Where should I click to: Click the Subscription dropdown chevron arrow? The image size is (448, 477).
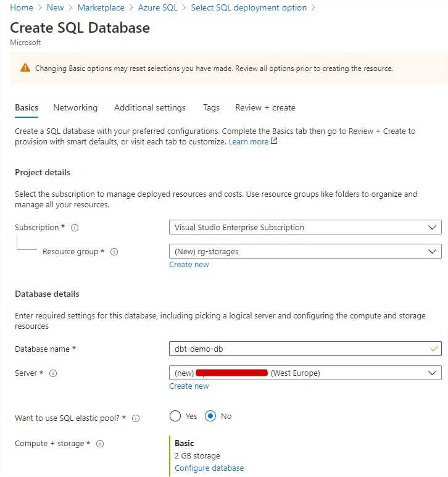coord(432,227)
